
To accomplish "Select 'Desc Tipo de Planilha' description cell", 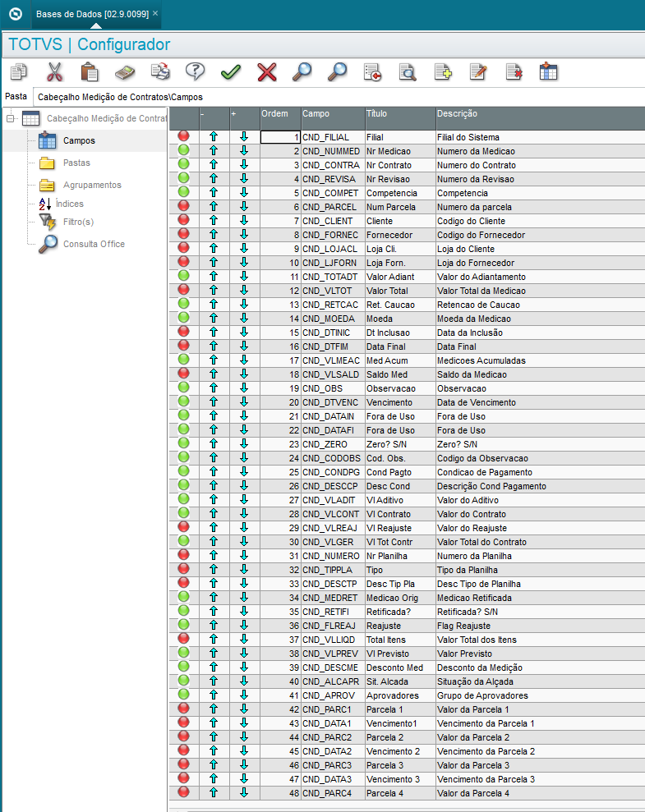I will (541, 584).
